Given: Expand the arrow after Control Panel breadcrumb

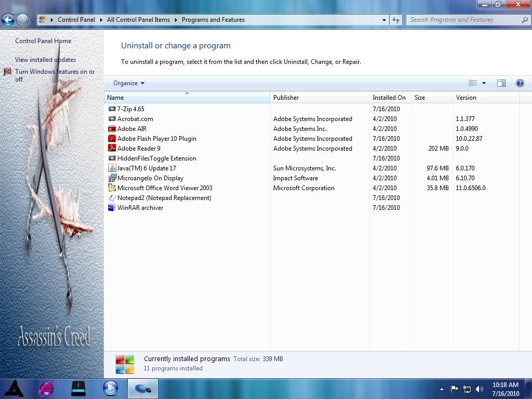Looking at the screenshot, I should pos(101,20).
